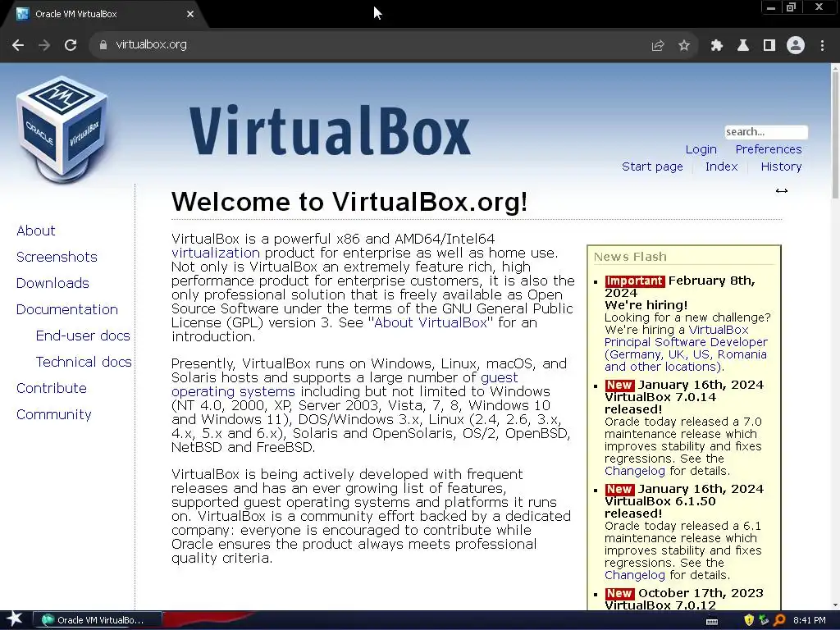
Task: Click the page's vertical scrollbar
Action: point(835,134)
